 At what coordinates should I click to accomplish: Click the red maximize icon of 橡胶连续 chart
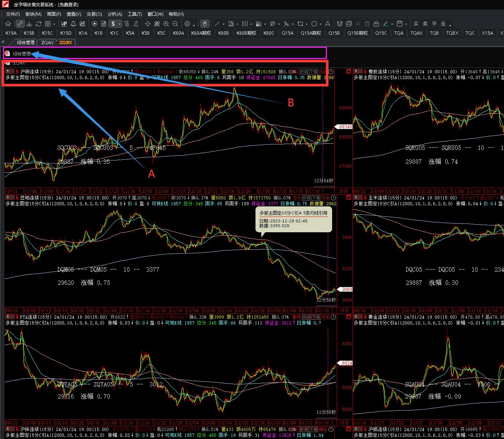pyautogui.click(x=349, y=71)
